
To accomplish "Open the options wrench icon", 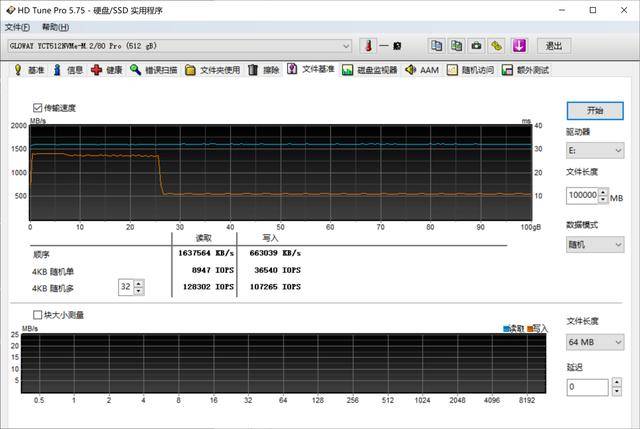I will [x=496, y=46].
